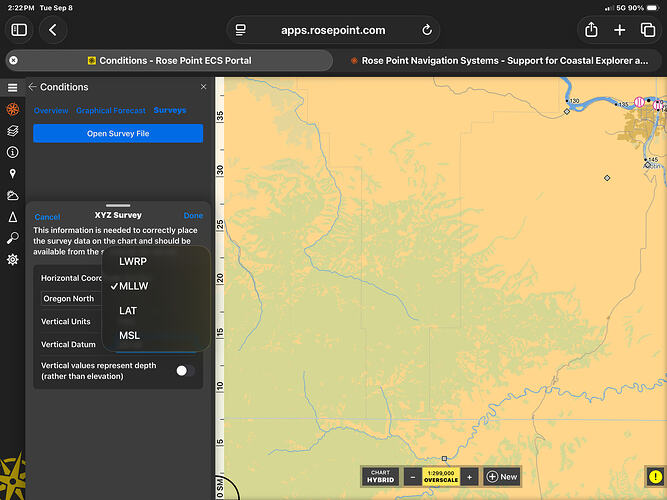Click the Vertical Units label
This screenshot has width=667, height=500.
click(x=66, y=321)
